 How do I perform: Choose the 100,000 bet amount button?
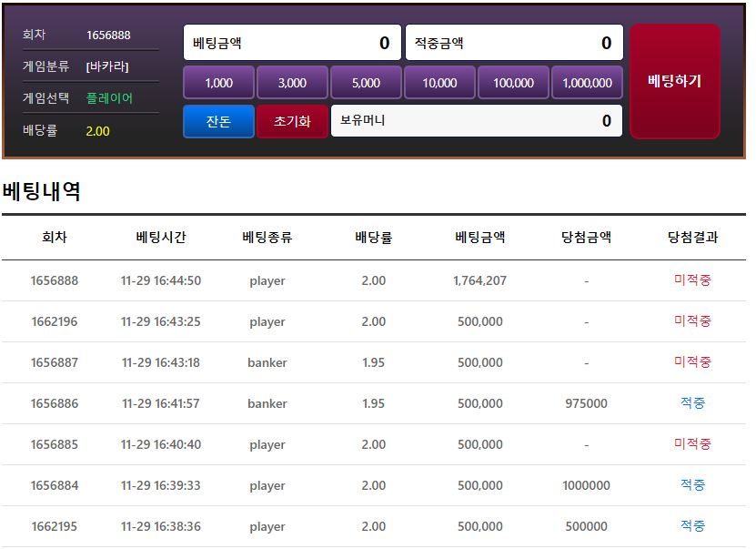513,83
